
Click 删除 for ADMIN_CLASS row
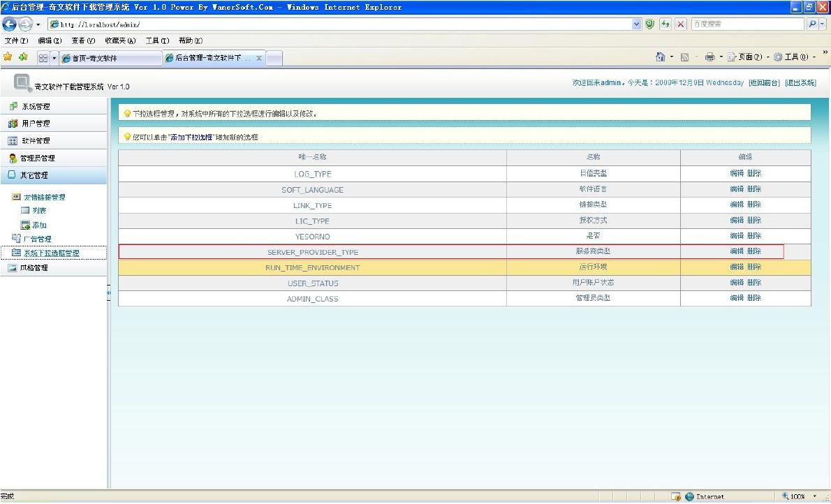point(754,298)
